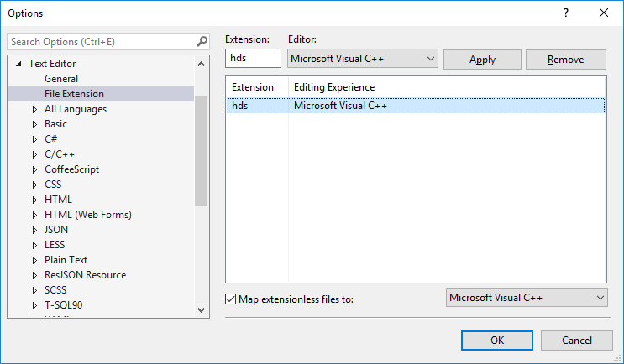The image size is (624, 364).
Task: Click the Cancel button
Action: click(577, 340)
